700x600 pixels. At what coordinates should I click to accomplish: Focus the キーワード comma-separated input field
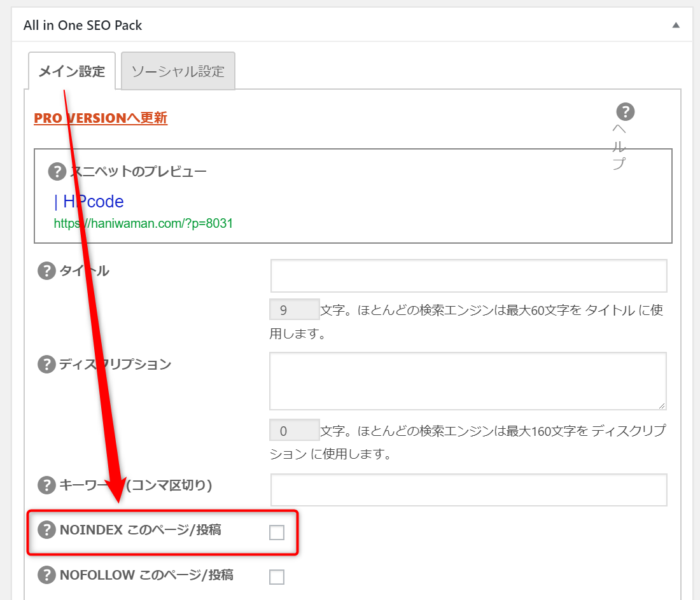point(468,489)
